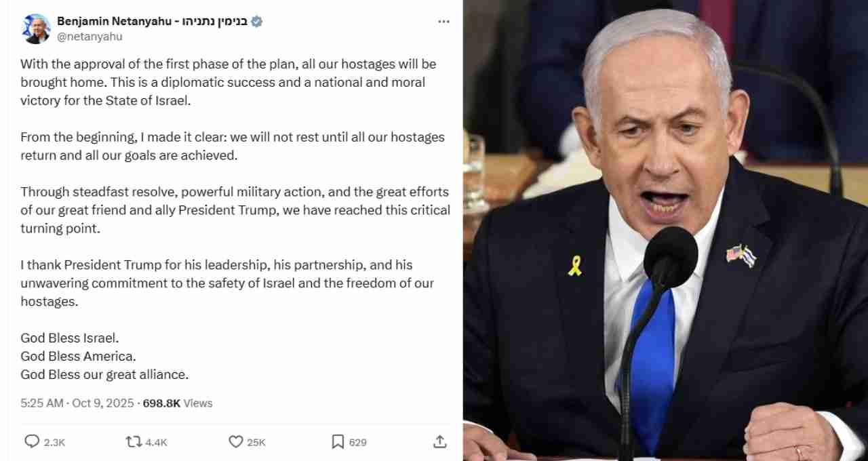
Task: Click the tweet paragraph thanking President Trump
Action: pos(227,283)
